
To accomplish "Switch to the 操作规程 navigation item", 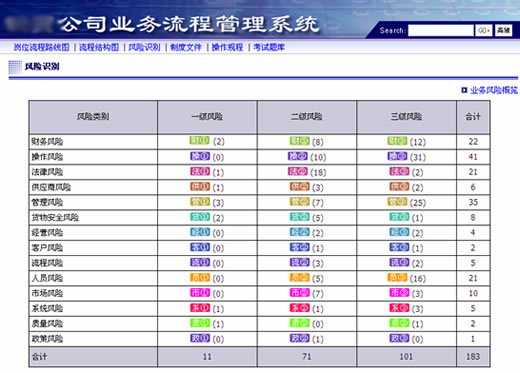I will pyautogui.click(x=227, y=47).
